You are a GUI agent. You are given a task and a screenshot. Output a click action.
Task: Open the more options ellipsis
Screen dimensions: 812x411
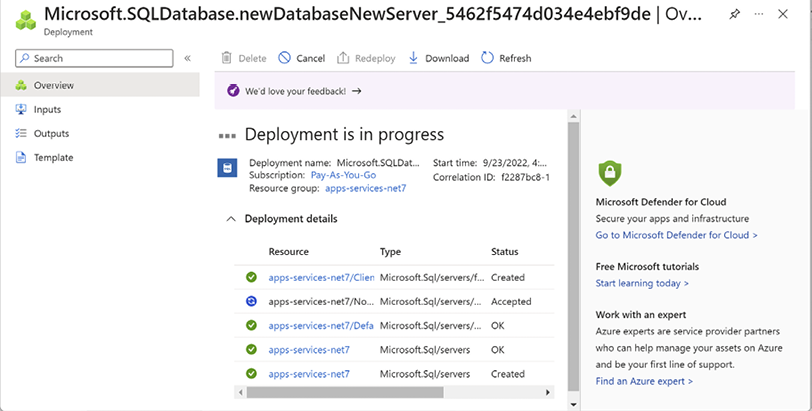[x=759, y=14]
